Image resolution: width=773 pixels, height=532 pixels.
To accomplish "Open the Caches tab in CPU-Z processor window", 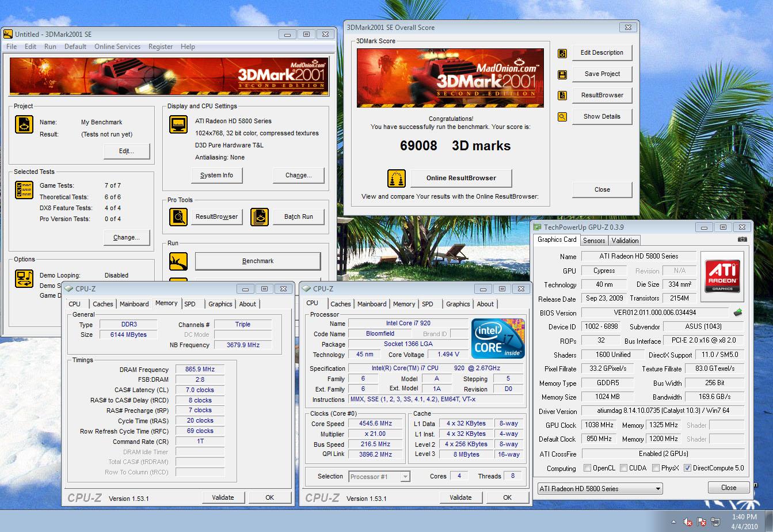I will click(340, 304).
